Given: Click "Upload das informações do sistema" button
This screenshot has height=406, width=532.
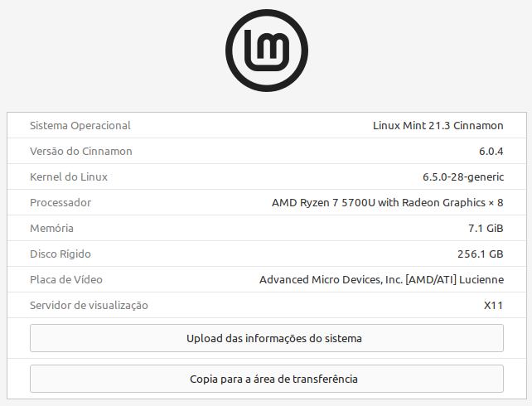Looking at the screenshot, I should point(267,338).
